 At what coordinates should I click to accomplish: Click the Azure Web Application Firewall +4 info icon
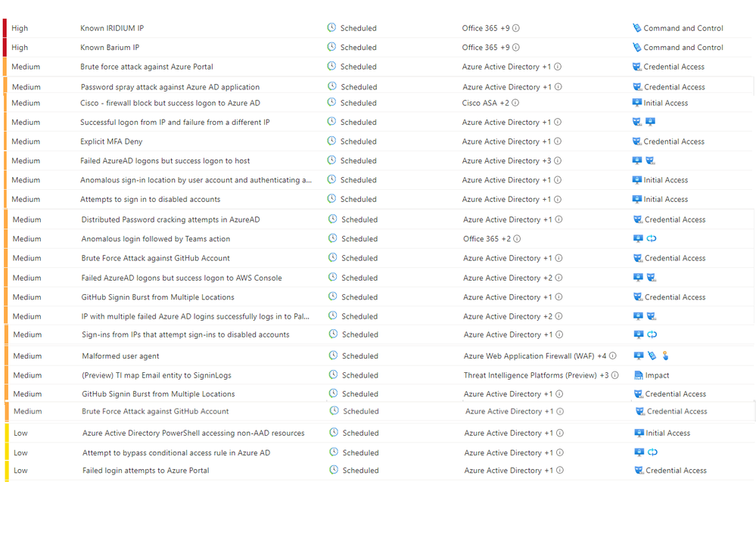613,356
